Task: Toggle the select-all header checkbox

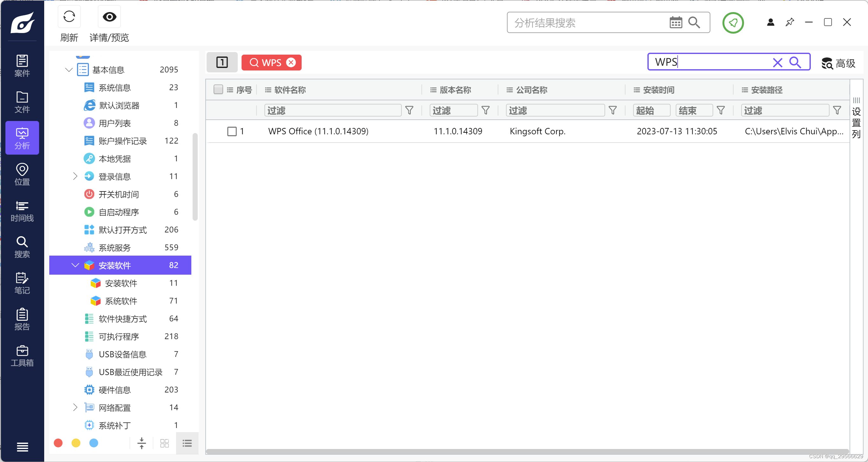Action: point(218,90)
